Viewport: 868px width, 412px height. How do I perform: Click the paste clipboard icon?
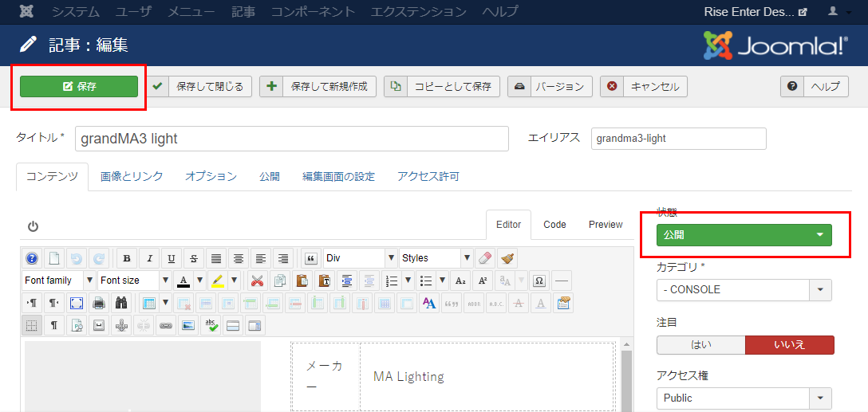(x=303, y=281)
